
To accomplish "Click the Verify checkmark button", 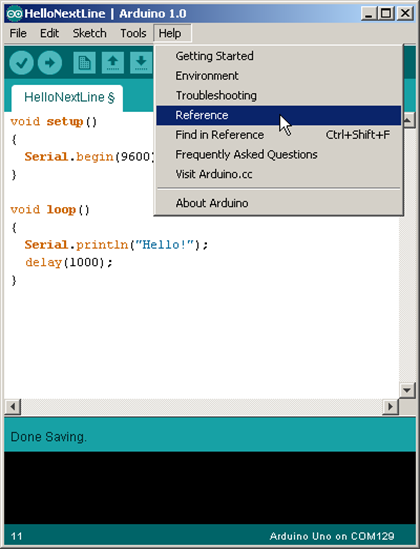I will pos(21,63).
